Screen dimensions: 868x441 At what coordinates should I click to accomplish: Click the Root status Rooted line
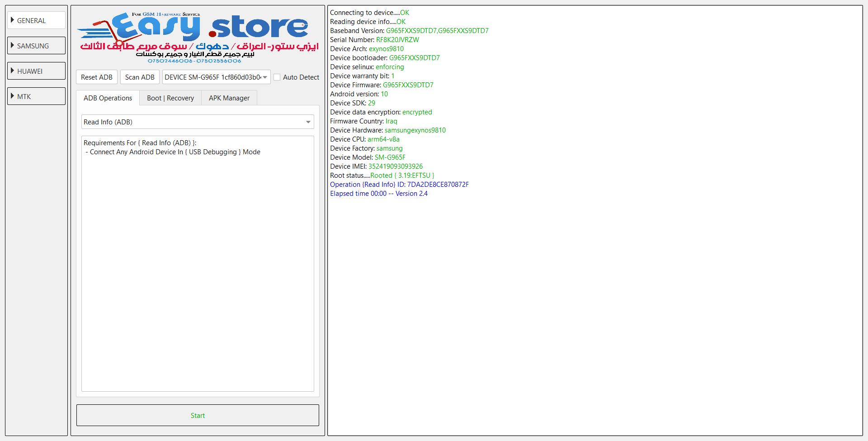[x=382, y=175]
